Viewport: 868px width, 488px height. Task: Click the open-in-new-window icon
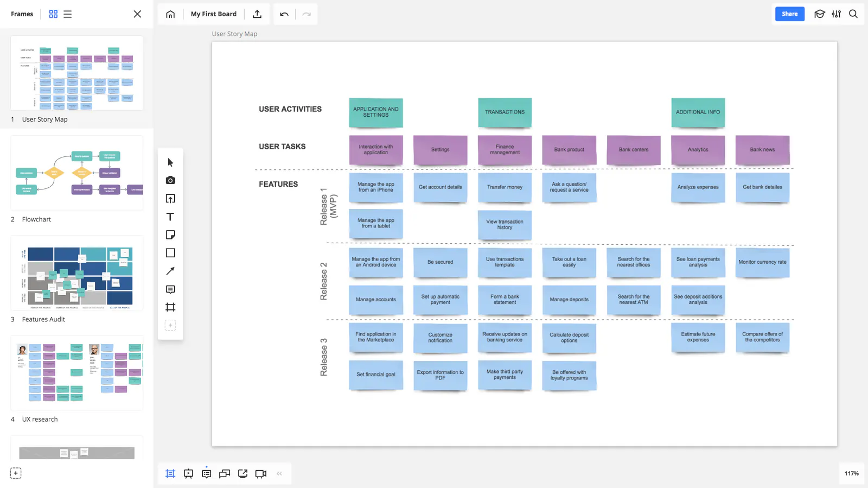tap(243, 473)
